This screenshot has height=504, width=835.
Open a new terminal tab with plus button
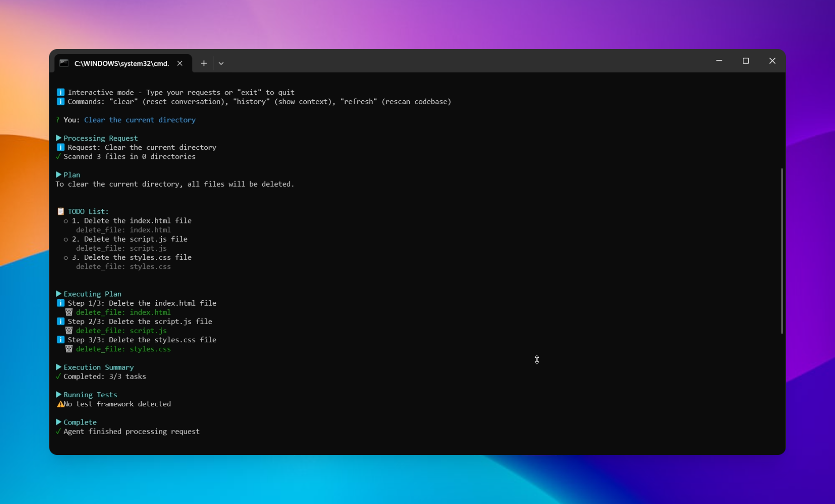coord(204,63)
